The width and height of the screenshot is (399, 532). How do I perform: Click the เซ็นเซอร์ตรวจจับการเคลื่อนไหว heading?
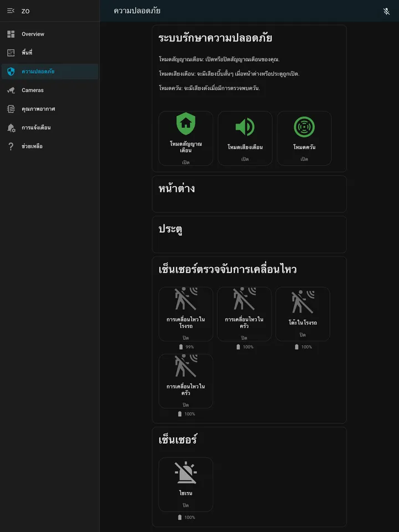227,269
